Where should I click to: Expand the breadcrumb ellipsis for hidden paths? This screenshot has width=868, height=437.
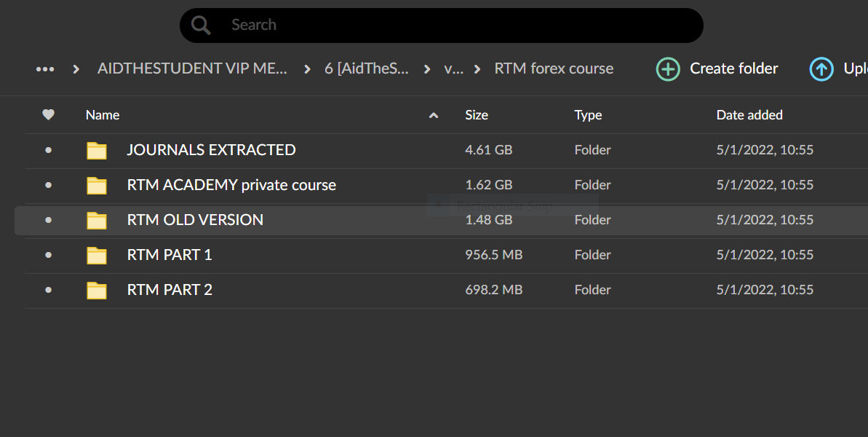click(45, 69)
